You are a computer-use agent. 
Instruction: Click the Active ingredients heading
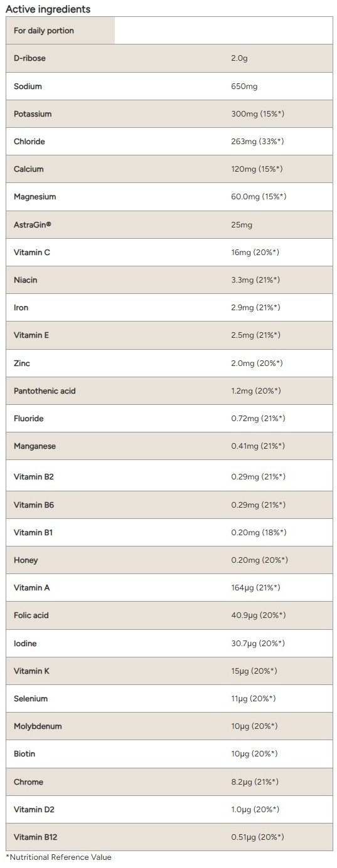pyautogui.click(x=48, y=9)
